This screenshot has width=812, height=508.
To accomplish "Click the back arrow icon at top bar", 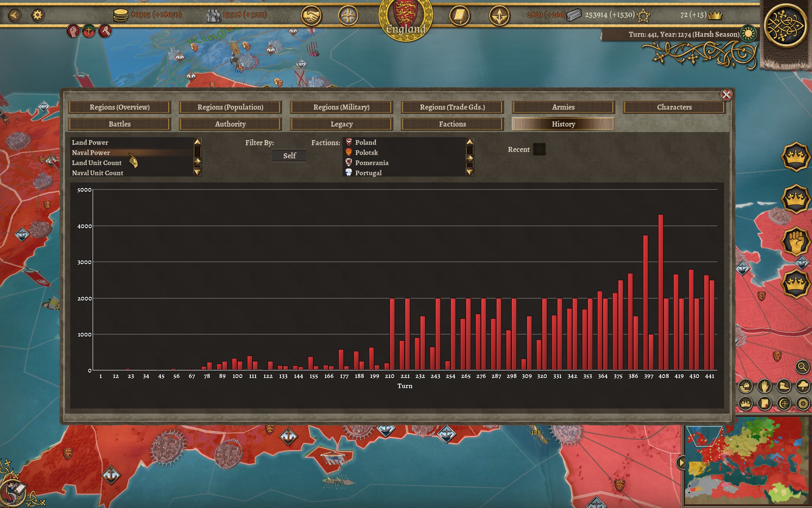I will (x=14, y=15).
